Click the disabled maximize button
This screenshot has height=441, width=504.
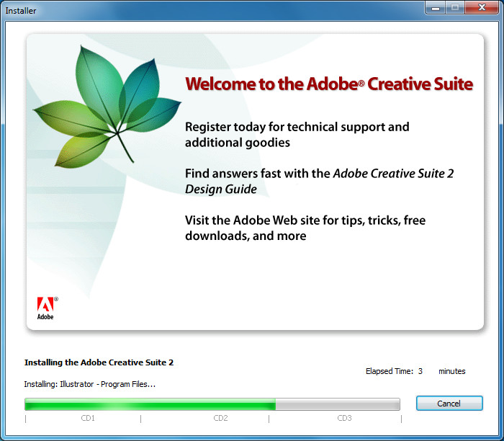(455, 7)
